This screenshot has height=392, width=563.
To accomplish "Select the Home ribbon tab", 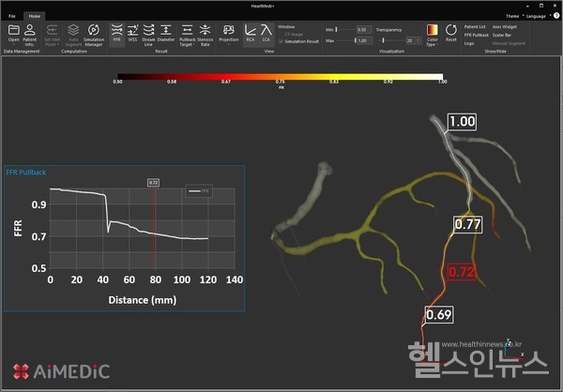I will (x=34, y=16).
